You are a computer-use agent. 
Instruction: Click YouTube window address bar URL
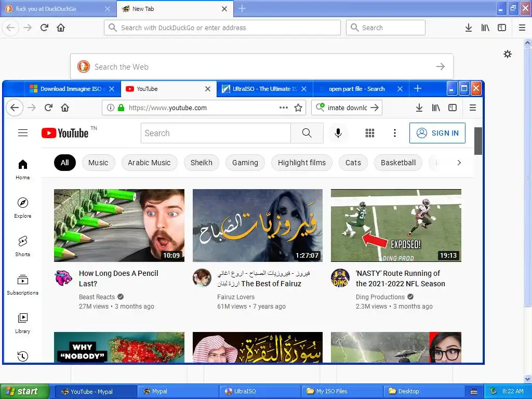pos(168,108)
